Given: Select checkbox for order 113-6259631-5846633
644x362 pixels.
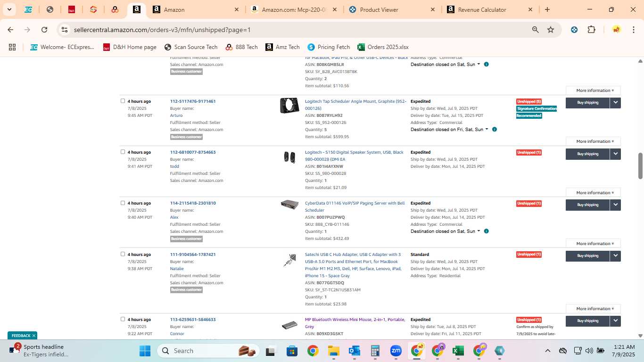Looking at the screenshot, I should coord(123,319).
